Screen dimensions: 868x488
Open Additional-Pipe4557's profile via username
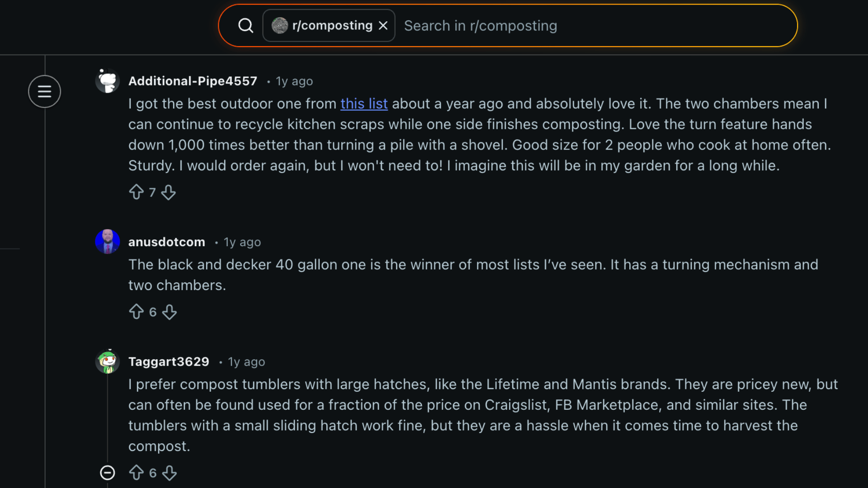193,81
